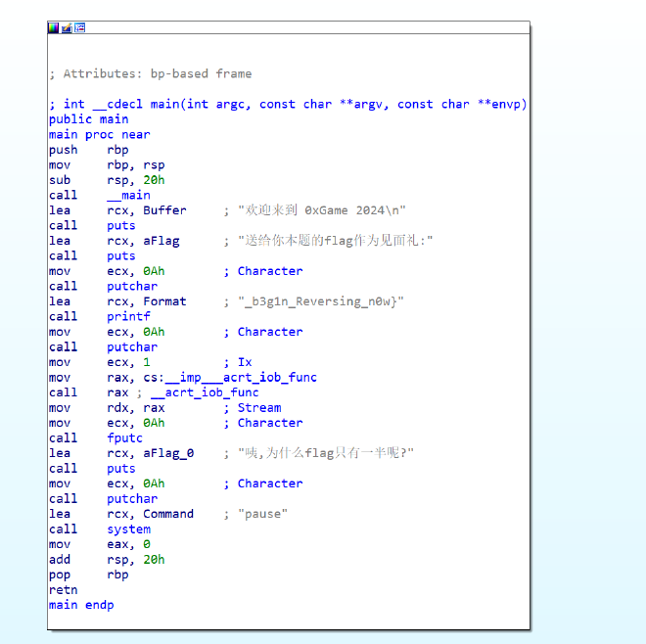Select the 'mov ecx, 1' instruction

tap(100, 362)
